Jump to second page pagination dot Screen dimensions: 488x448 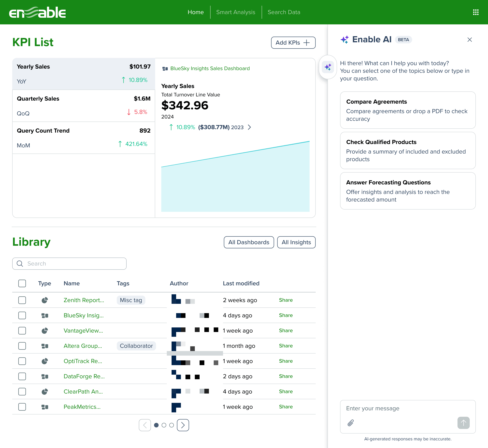pos(164,425)
